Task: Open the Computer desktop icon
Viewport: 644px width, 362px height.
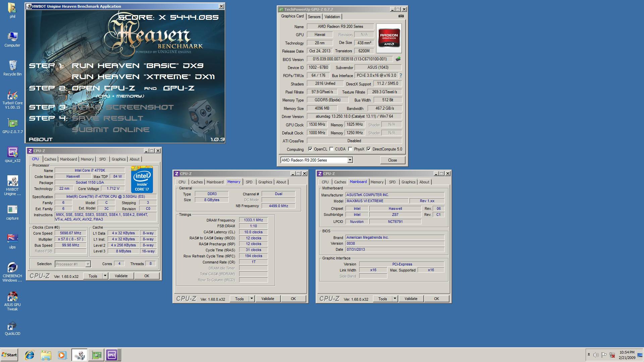Action: 12,39
